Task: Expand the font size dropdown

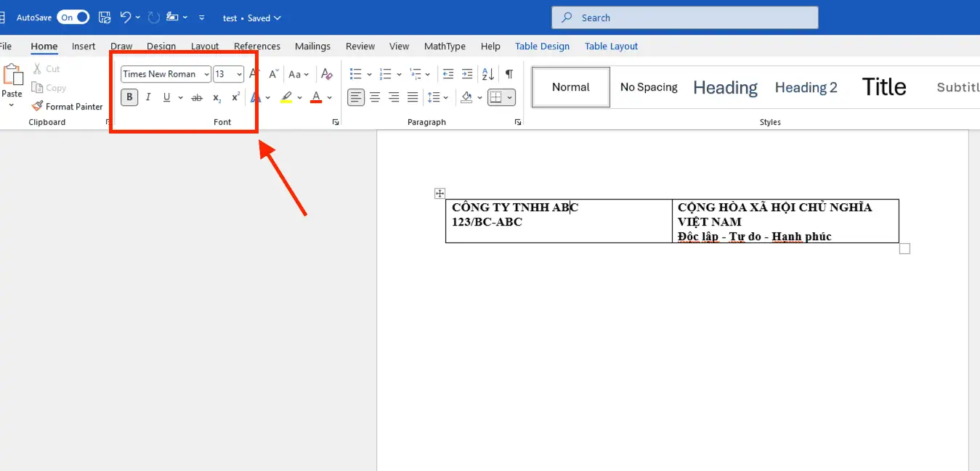Action: point(239,74)
